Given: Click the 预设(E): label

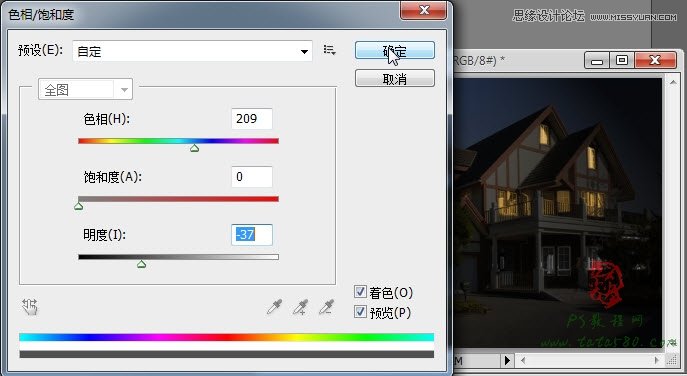Looking at the screenshot, I should point(40,50).
